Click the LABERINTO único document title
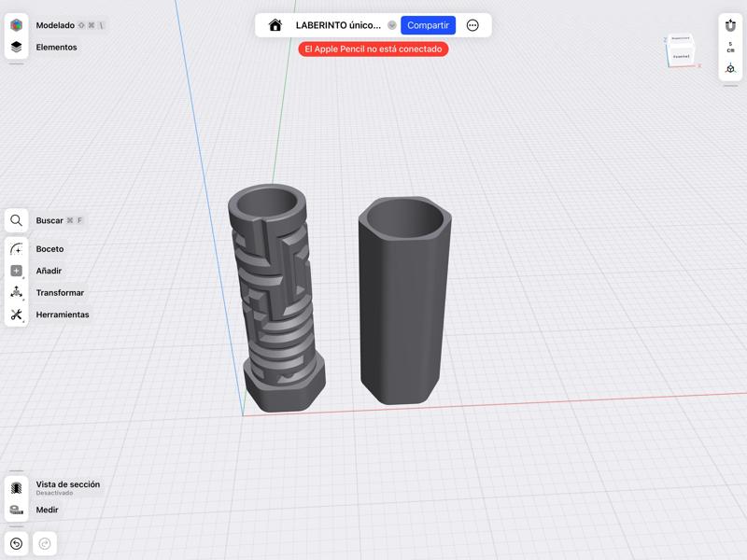Viewport: 747px width, 560px height. [338, 25]
